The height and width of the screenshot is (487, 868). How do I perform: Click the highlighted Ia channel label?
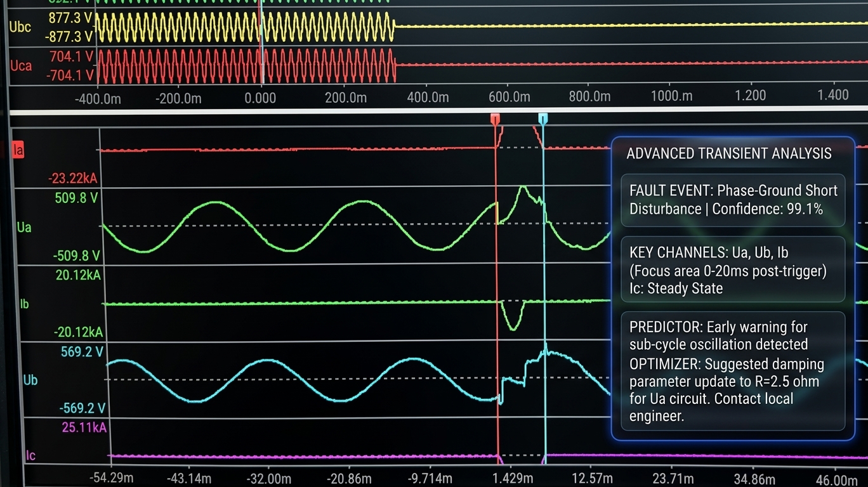18,151
